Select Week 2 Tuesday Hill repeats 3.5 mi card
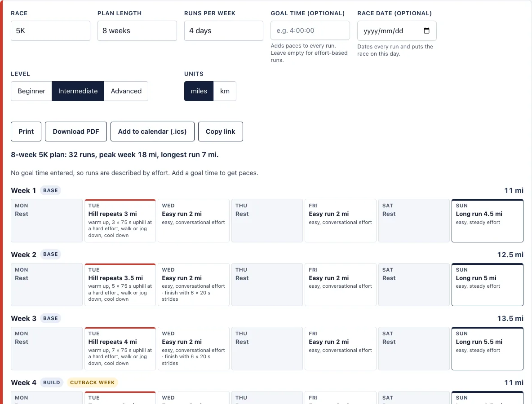The height and width of the screenshot is (404, 532). (120, 285)
